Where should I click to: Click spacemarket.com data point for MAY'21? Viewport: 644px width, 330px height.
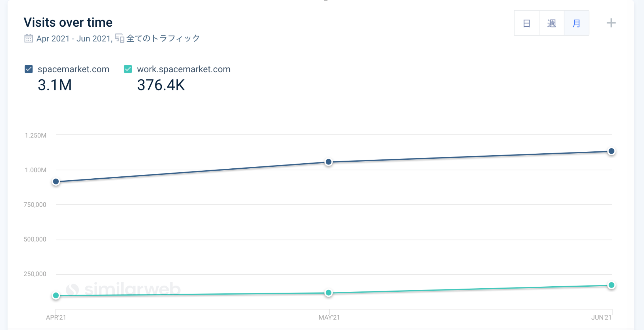(329, 162)
